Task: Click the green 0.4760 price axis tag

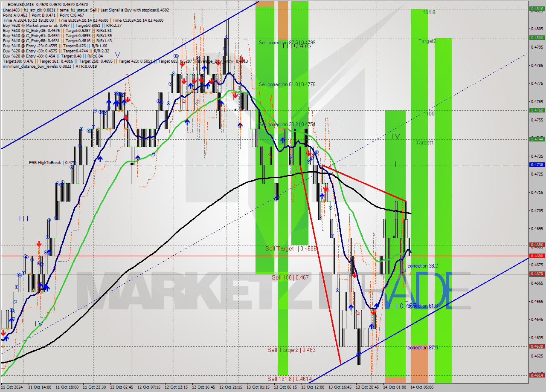Action: click(536, 110)
